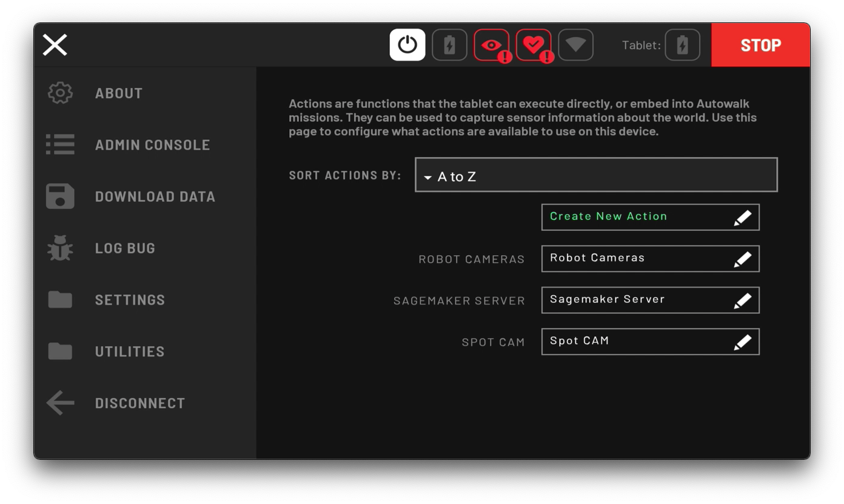Click the sort dropdown arrow triangle
The width and height of the screenshot is (844, 504).
coord(427,177)
